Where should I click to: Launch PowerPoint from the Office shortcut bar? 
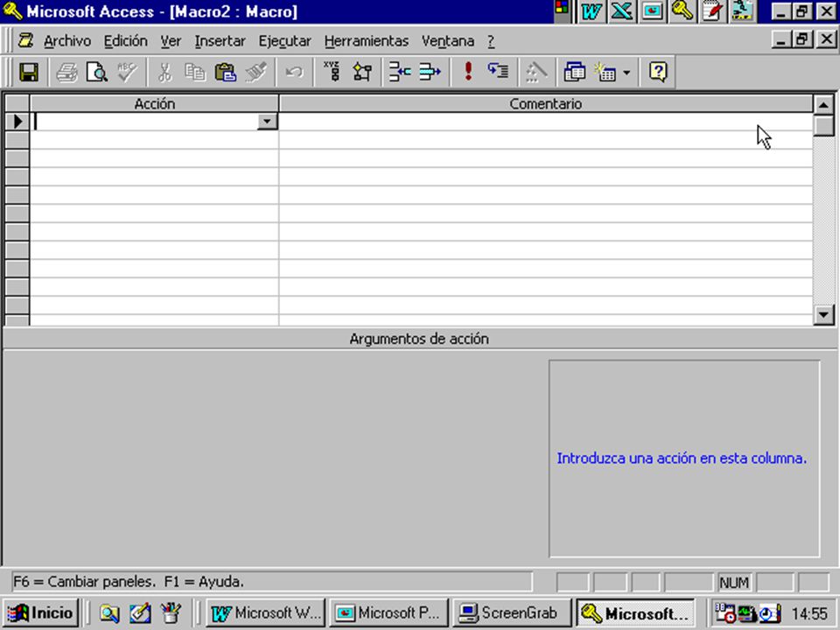pos(652,11)
